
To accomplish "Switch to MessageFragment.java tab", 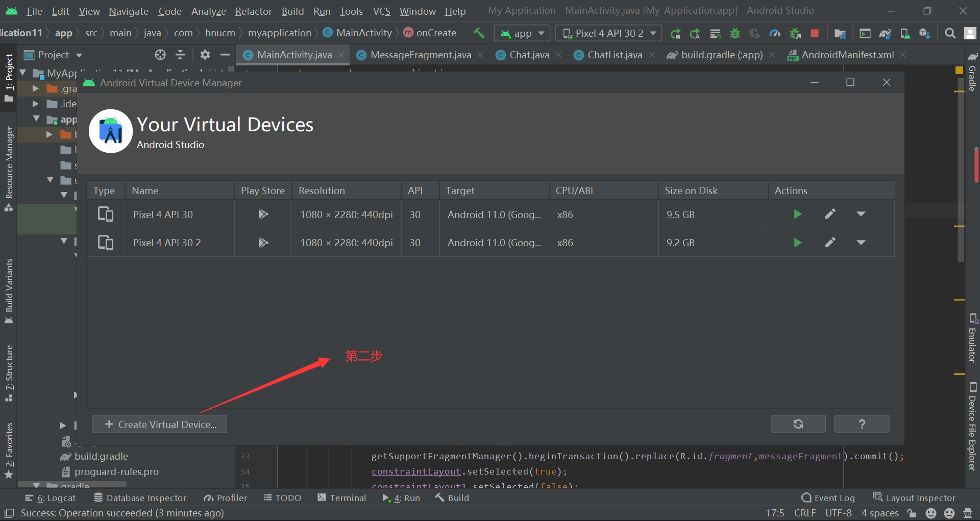I will [x=421, y=55].
